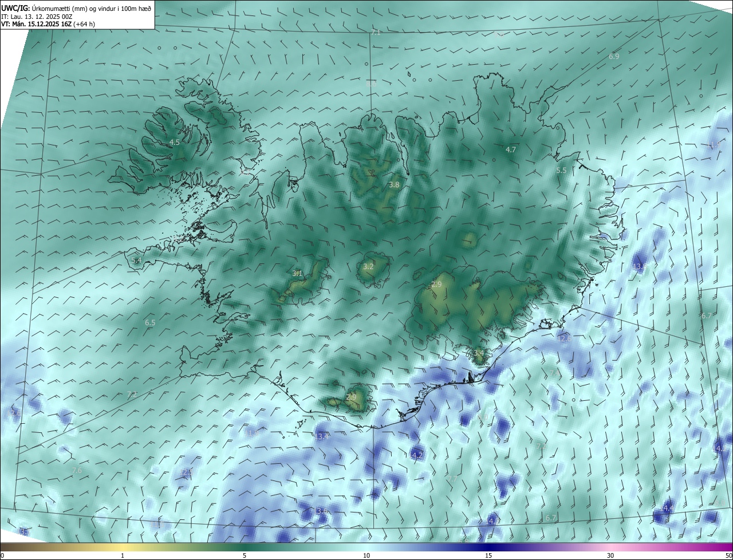Click the 3.2 value on the central glacier
733x560 pixels.
tap(368, 266)
